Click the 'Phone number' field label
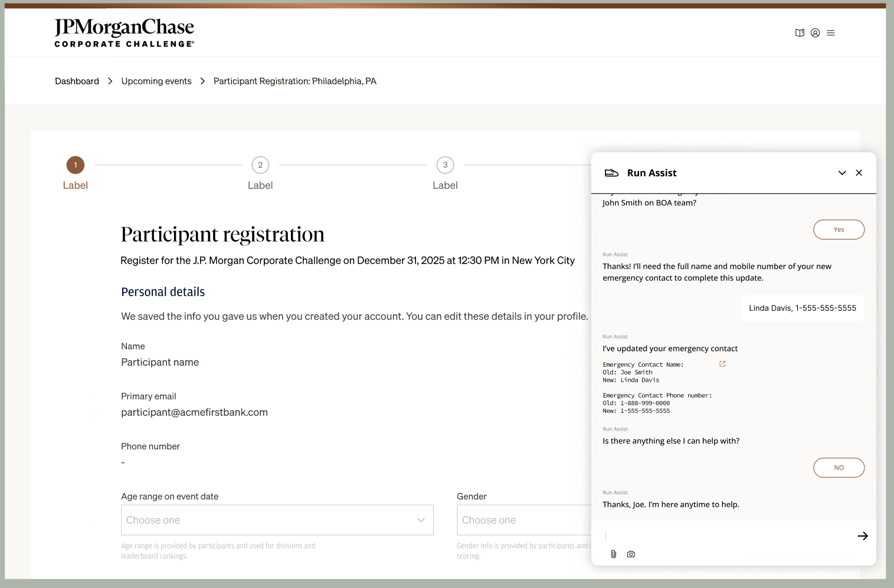This screenshot has width=894, height=588. pyautogui.click(x=150, y=446)
